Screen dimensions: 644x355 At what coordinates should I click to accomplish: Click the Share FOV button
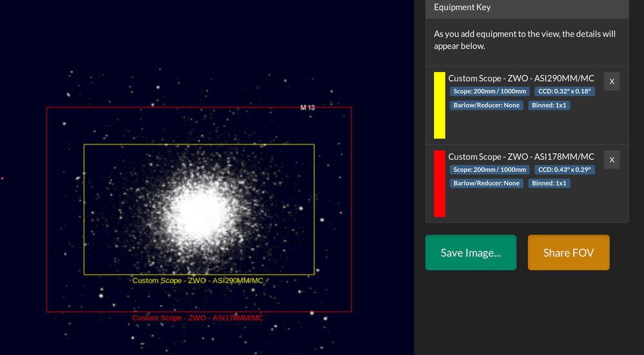[x=569, y=253]
